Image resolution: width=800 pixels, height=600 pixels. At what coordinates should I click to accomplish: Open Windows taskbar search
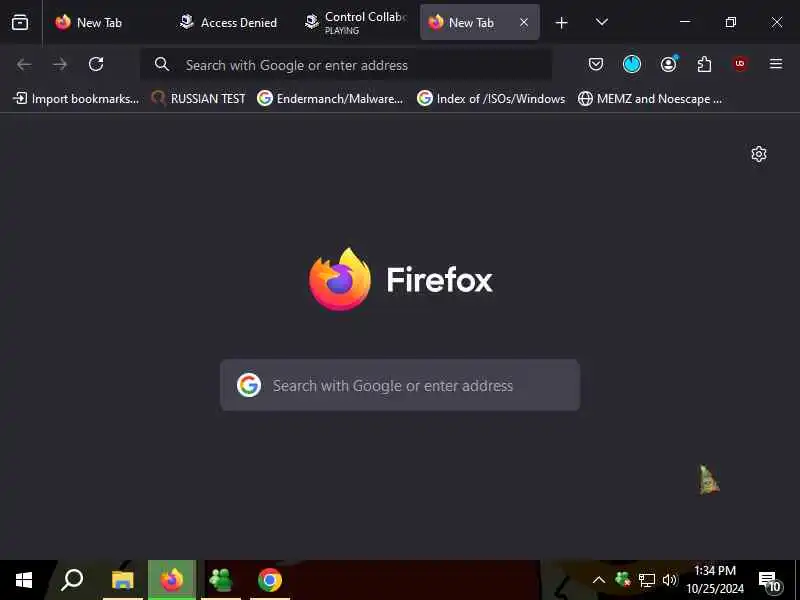pyautogui.click(x=72, y=580)
